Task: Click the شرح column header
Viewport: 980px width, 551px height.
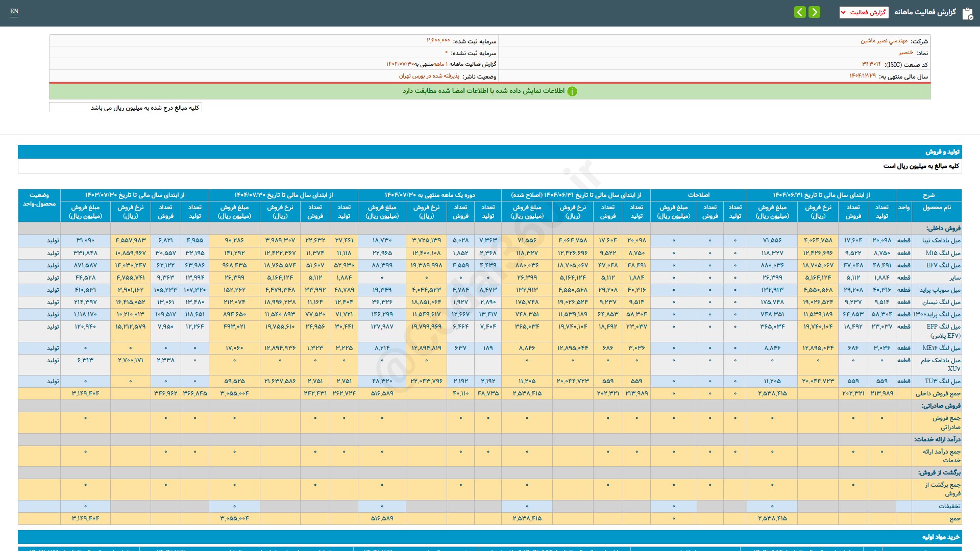Action: (928, 195)
